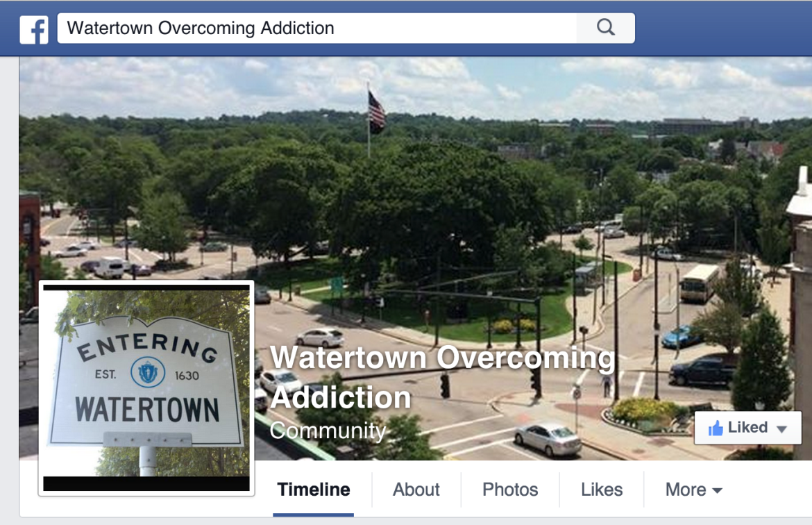Screen dimensions: 812x525
Task: Open the Photos tab
Action: coord(510,490)
